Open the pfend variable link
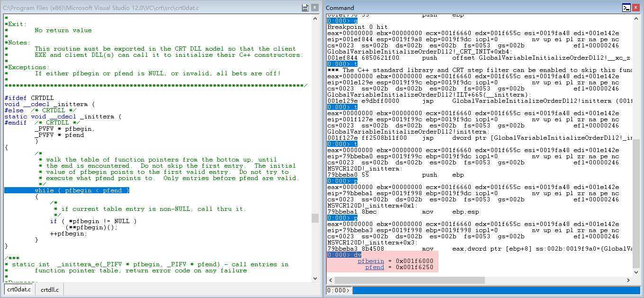 click(374, 267)
